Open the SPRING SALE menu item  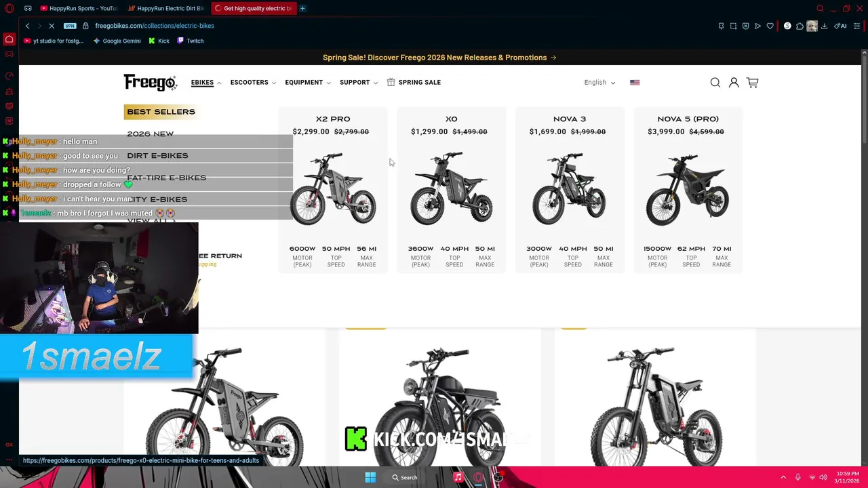414,83
